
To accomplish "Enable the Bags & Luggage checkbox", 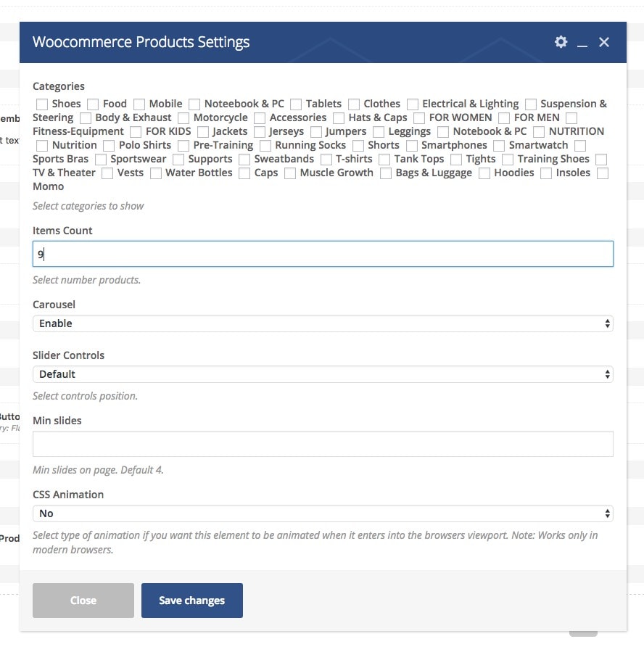I will click(x=385, y=173).
